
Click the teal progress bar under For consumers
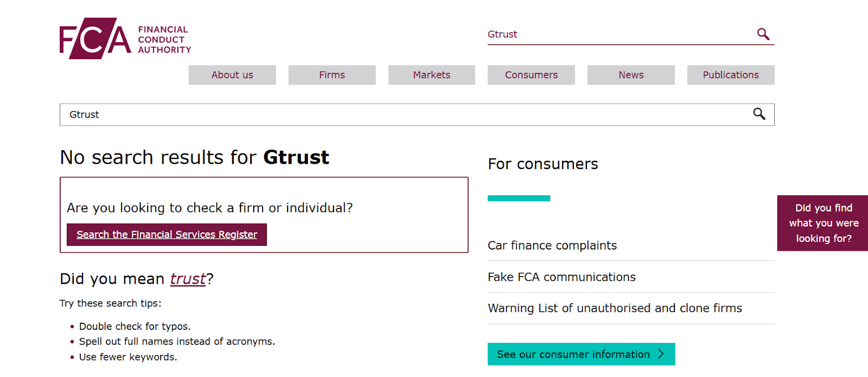tap(519, 198)
